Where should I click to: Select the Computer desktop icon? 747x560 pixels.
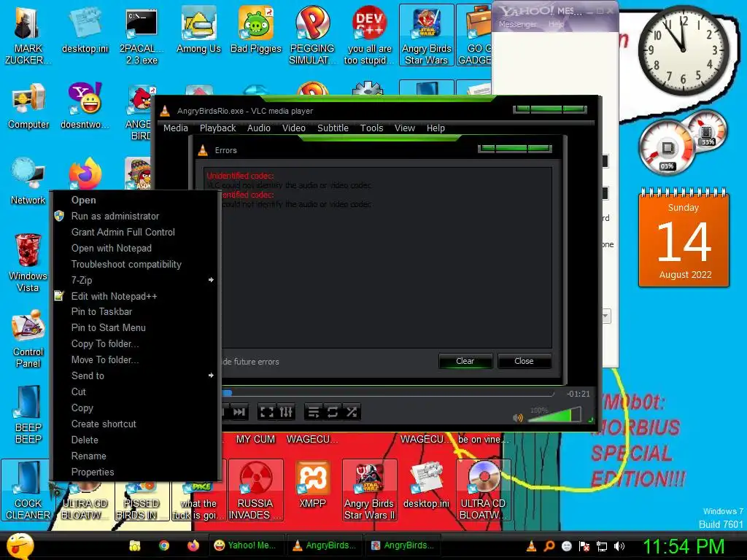click(28, 106)
